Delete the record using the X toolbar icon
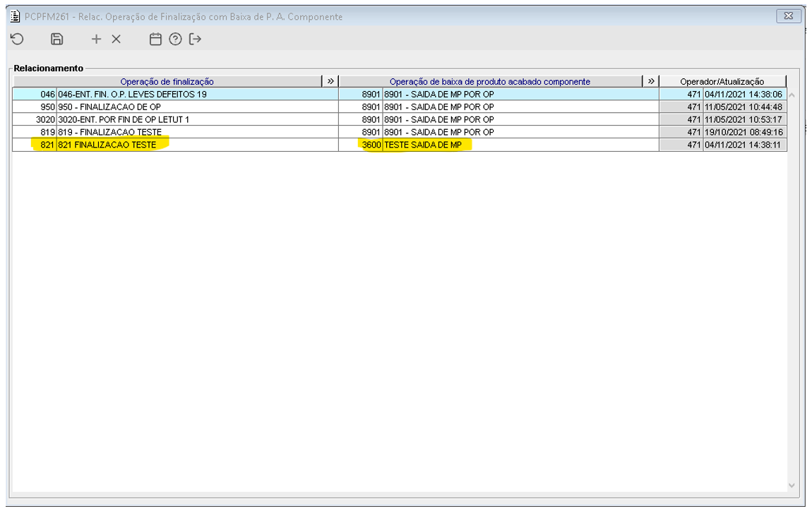This screenshot has width=812, height=509. coord(116,40)
